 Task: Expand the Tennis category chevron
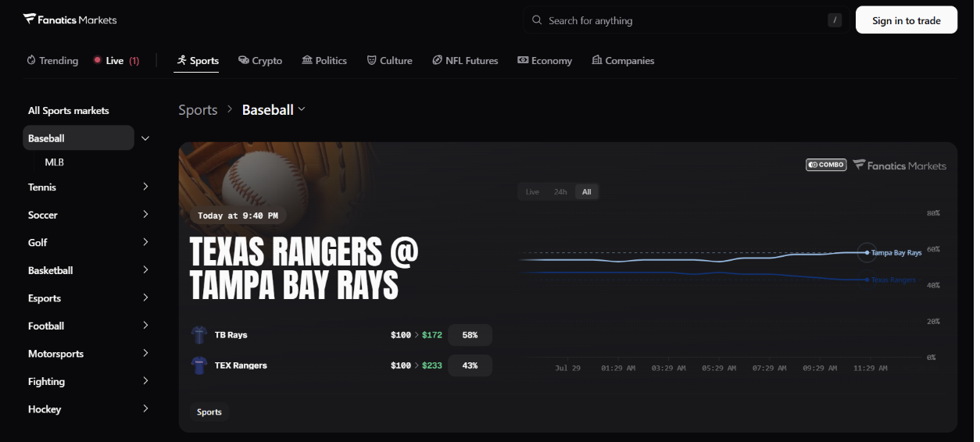coord(145,187)
